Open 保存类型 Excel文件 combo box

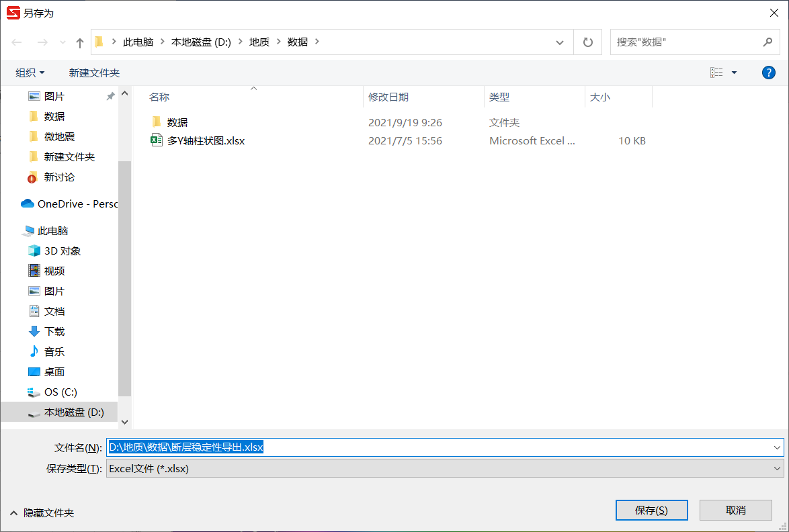[x=445, y=469]
